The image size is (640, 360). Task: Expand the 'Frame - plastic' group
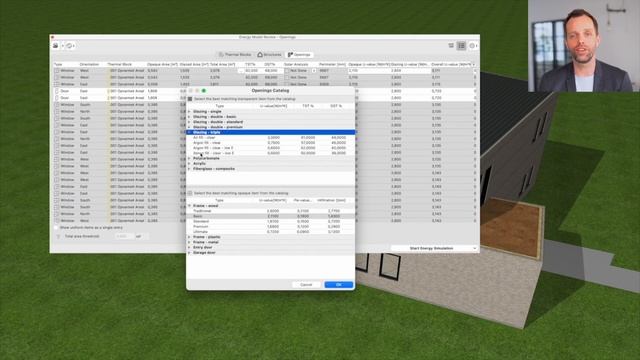click(189, 237)
